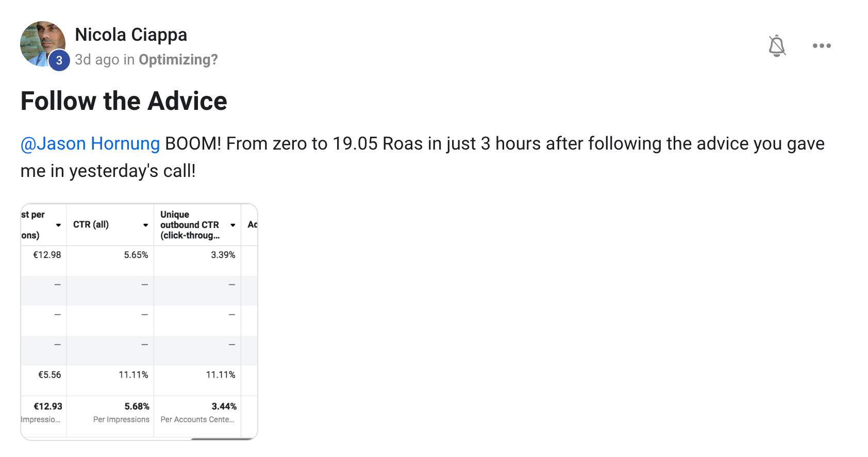Viewport: 868px width, 457px height.
Task: Expand the Unique outbound CTR dropdown arrow
Action: coord(233,225)
